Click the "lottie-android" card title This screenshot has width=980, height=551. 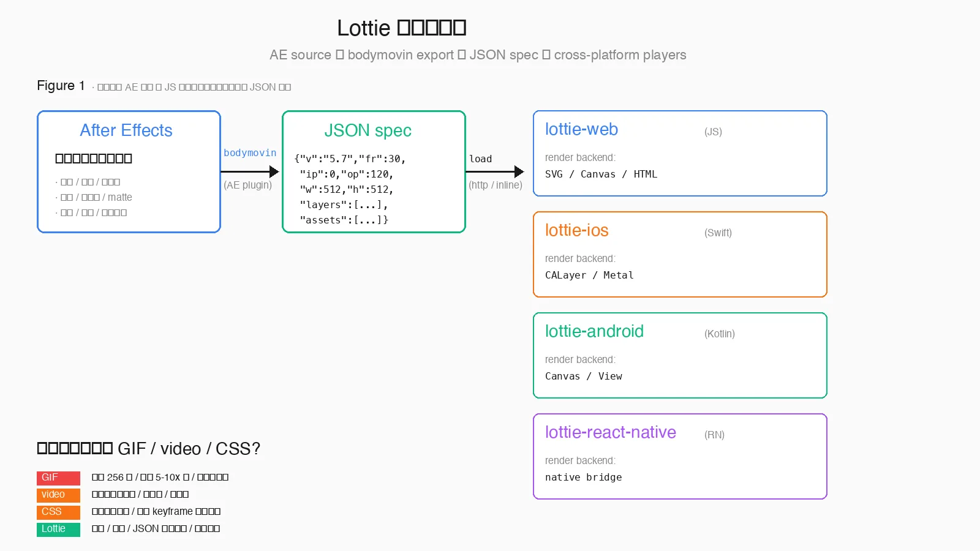click(594, 331)
